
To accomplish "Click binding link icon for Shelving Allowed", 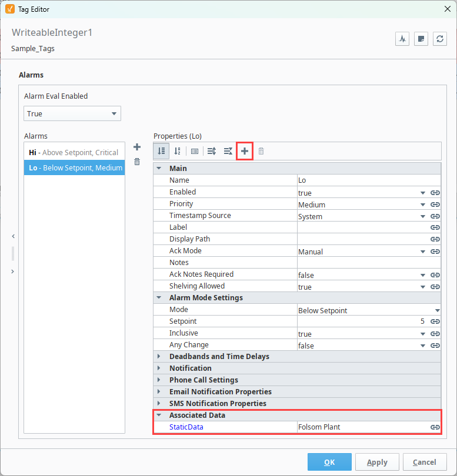I will [x=435, y=287].
